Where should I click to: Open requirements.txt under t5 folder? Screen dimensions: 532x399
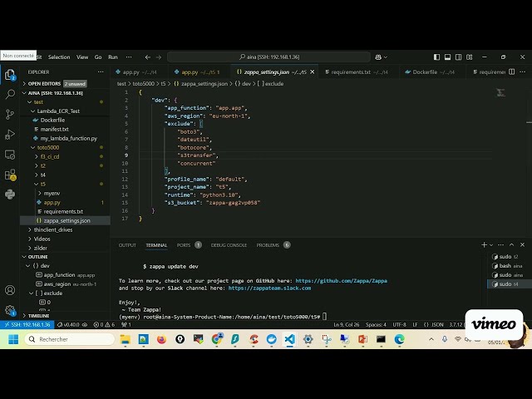pos(63,211)
